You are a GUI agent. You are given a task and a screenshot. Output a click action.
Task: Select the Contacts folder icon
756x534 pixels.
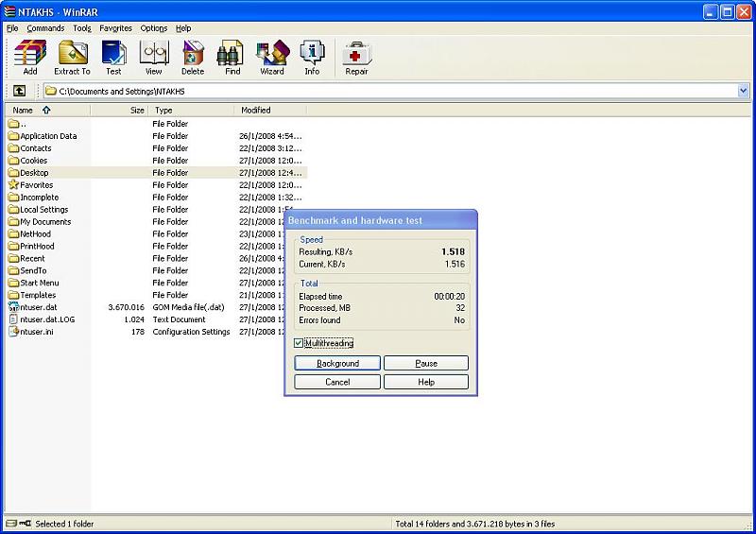point(13,148)
